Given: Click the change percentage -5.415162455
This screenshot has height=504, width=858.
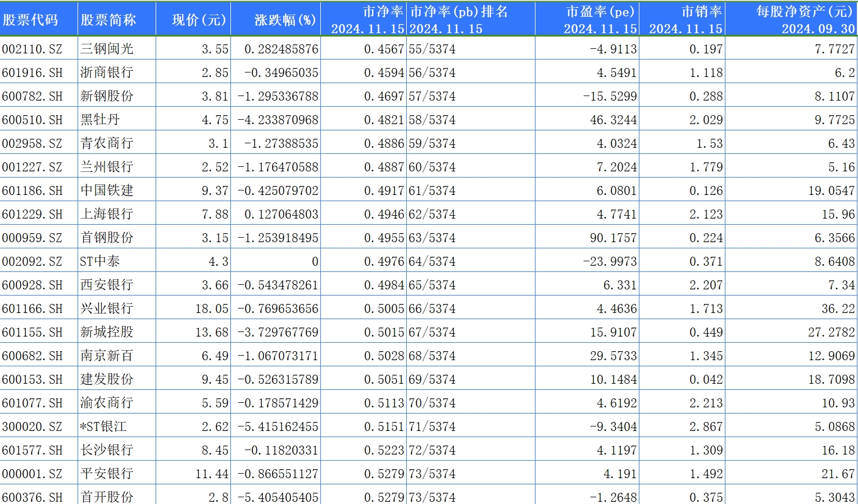Looking at the screenshot, I should point(278,427).
